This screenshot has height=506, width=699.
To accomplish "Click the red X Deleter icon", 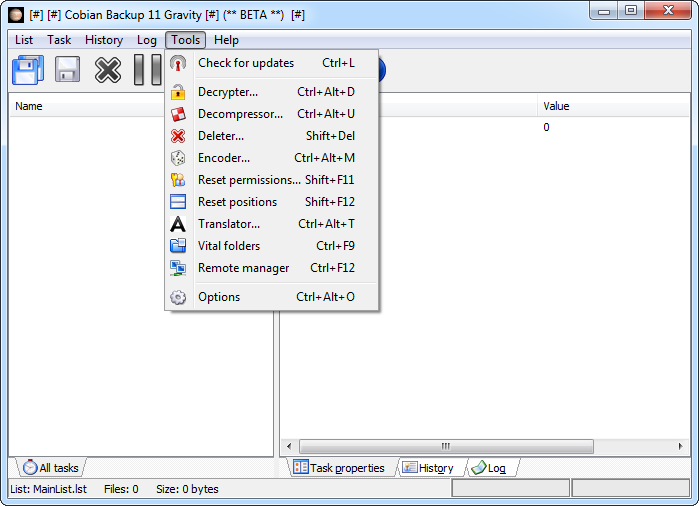I will pyautogui.click(x=178, y=136).
